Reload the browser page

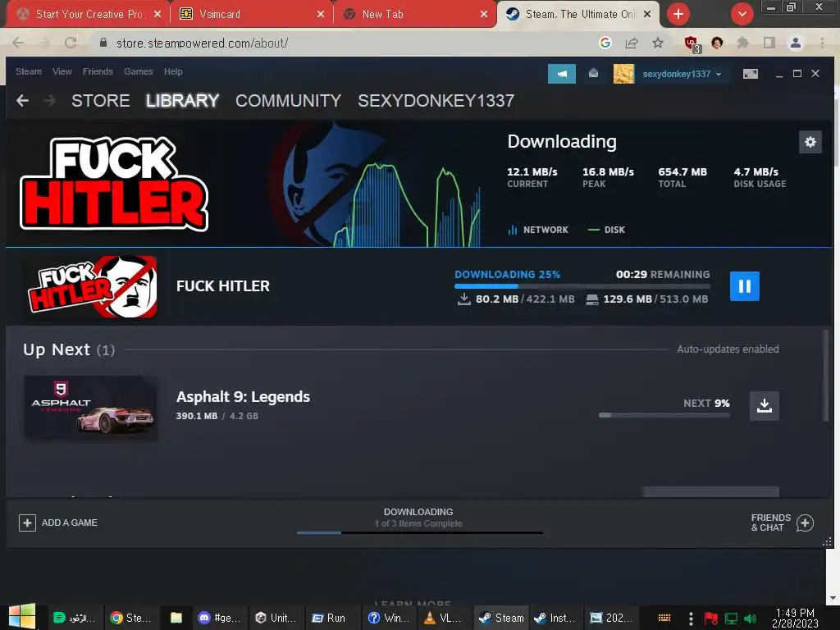71,43
